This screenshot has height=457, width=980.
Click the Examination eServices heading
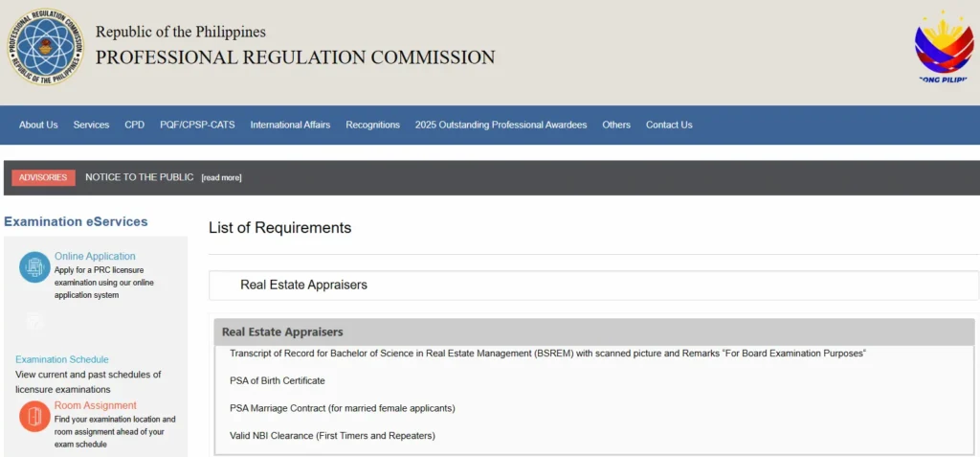(x=76, y=221)
